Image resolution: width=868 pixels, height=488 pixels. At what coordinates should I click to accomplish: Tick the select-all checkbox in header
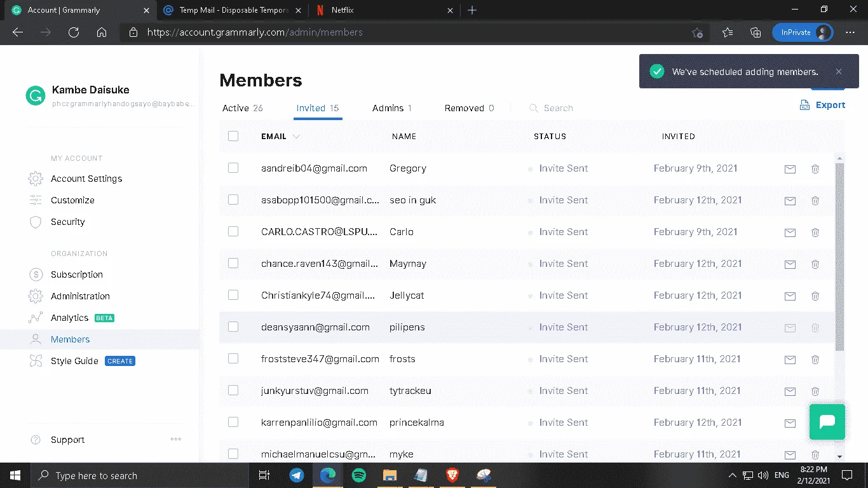coord(233,136)
